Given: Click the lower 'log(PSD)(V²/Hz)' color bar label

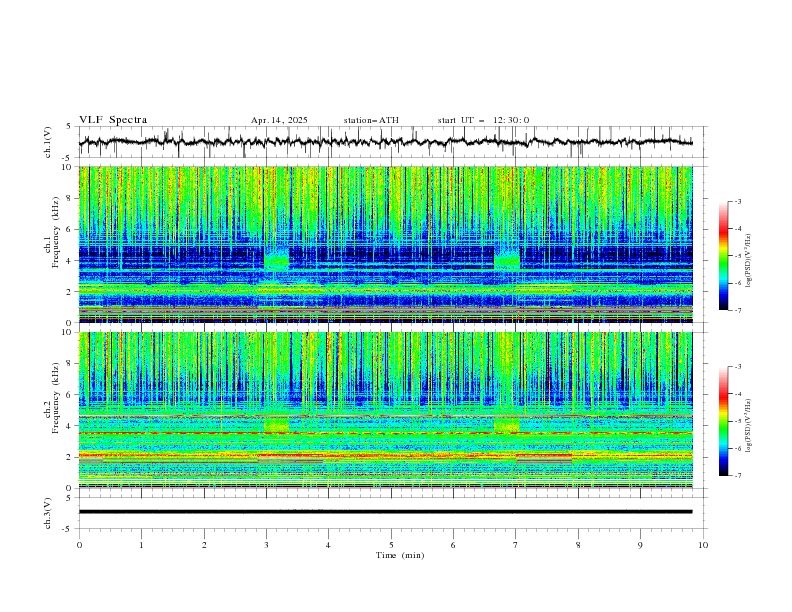Looking at the screenshot, I should [x=749, y=425].
